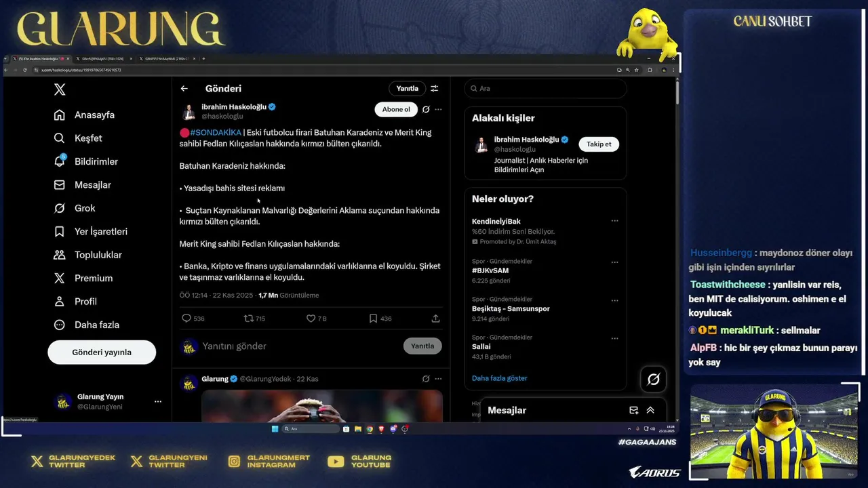The image size is (868, 488).
Task: Click floating Grok button
Action: click(x=654, y=380)
